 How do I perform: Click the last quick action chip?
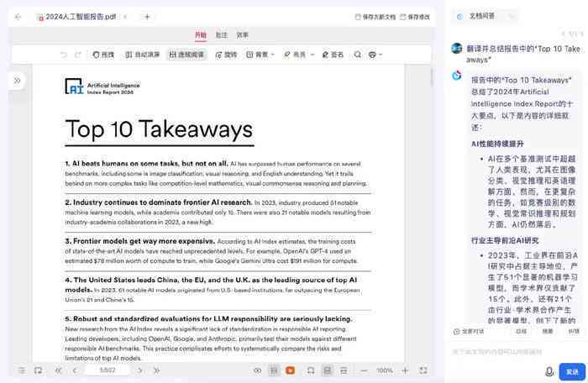coord(574,332)
